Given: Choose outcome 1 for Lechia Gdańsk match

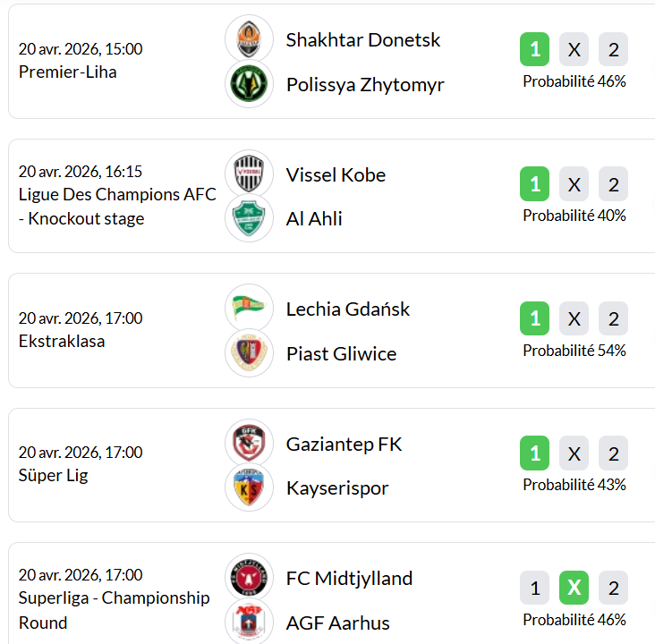Looking at the screenshot, I should pos(534,318).
